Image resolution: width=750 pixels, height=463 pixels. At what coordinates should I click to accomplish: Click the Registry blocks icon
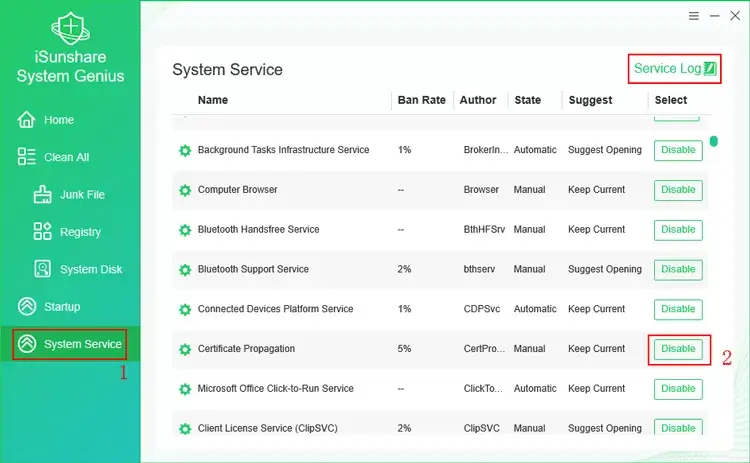click(42, 232)
